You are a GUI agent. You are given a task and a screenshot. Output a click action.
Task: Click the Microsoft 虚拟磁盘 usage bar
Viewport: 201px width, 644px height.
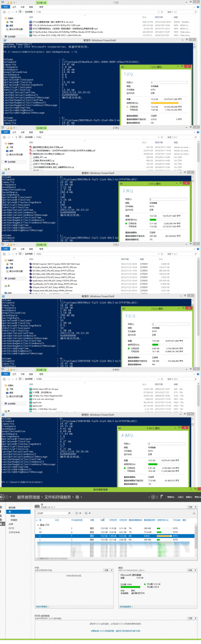click(x=130, y=587)
